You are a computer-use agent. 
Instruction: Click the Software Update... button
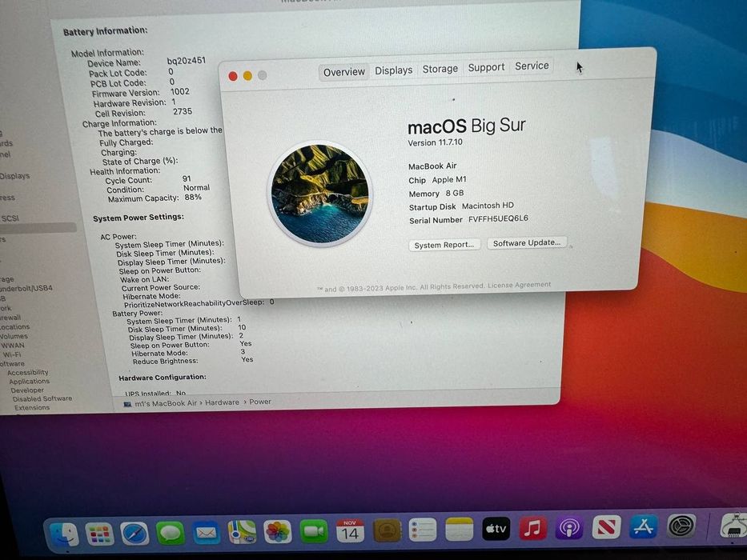[x=527, y=243]
